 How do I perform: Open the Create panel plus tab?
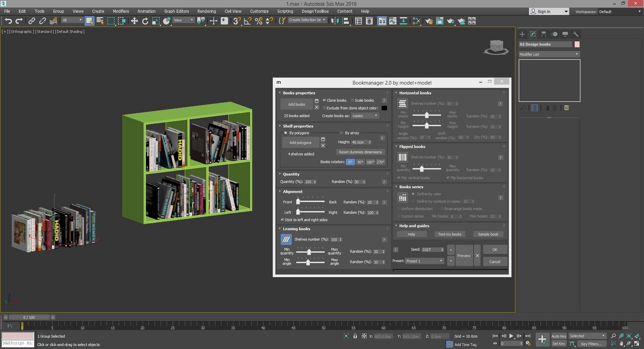point(522,34)
